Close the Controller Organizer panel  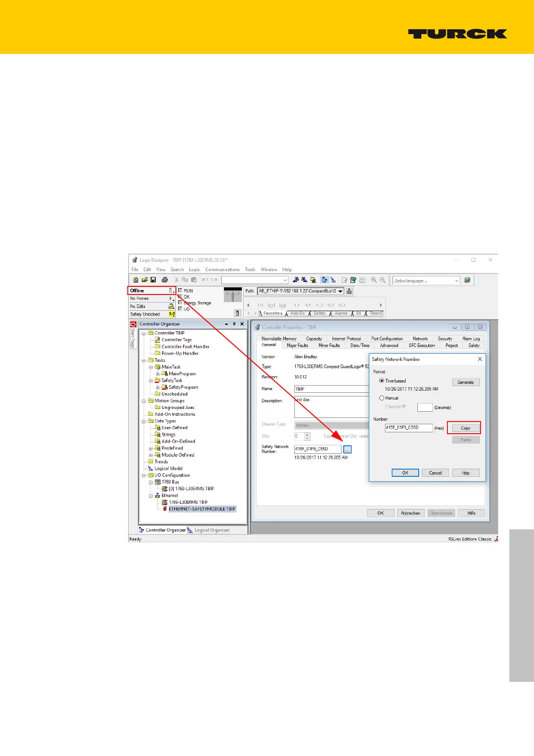242,324
